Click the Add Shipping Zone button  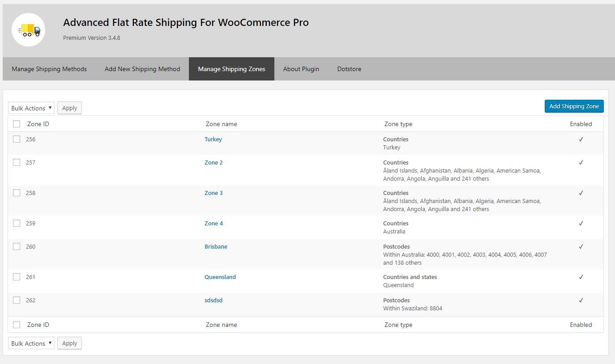pyautogui.click(x=574, y=106)
